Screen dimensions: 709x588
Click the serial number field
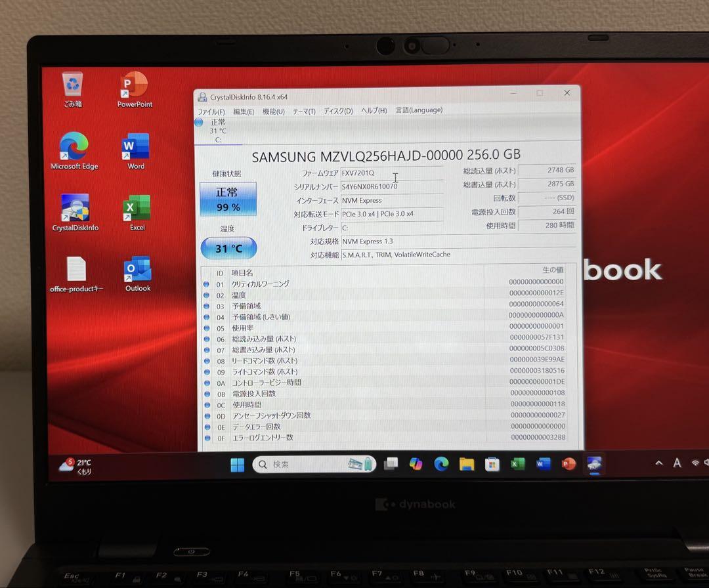(x=391, y=186)
